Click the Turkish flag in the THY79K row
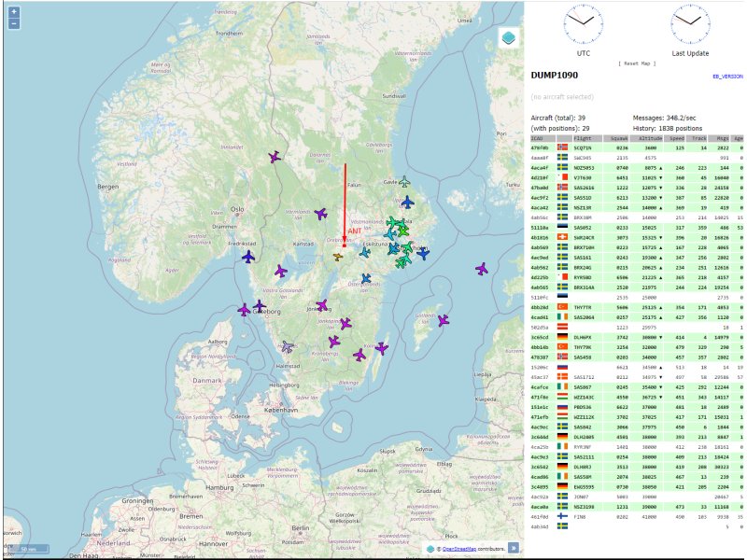Image resolution: width=747 pixels, height=560 pixels. point(562,346)
